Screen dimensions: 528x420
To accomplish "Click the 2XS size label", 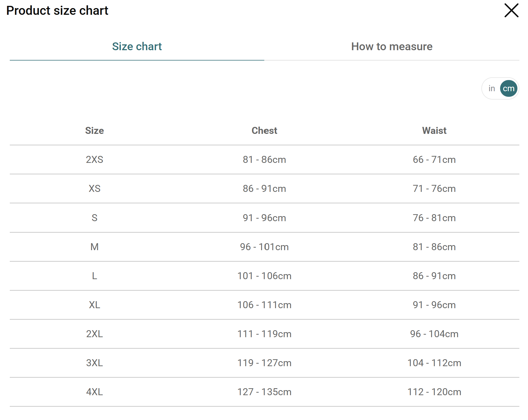I will (94, 160).
